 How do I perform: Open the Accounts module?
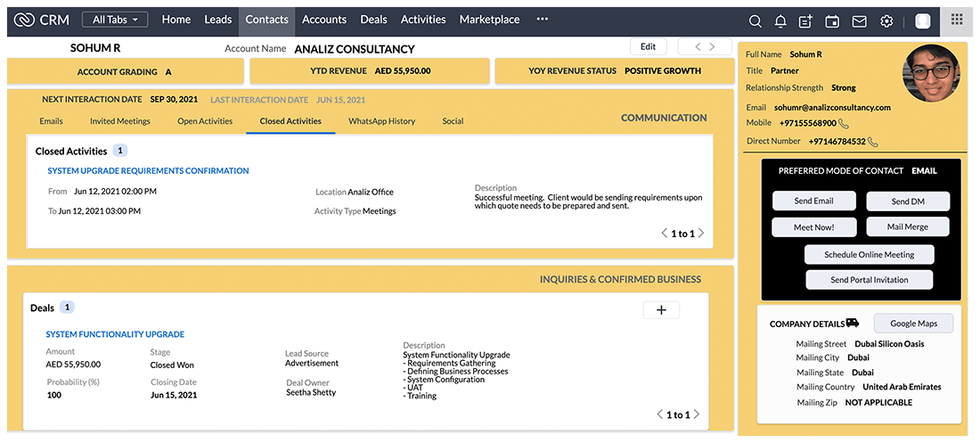tap(324, 20)
